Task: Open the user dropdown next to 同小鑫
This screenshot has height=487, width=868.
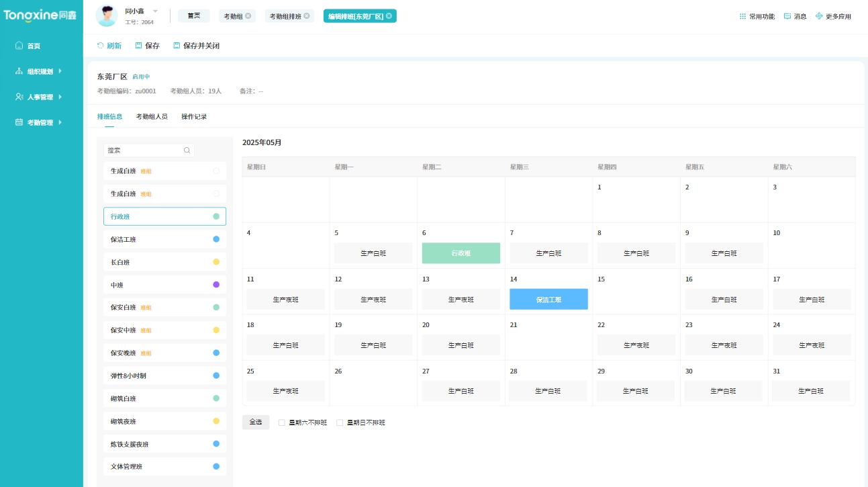Action: (155, 11)
